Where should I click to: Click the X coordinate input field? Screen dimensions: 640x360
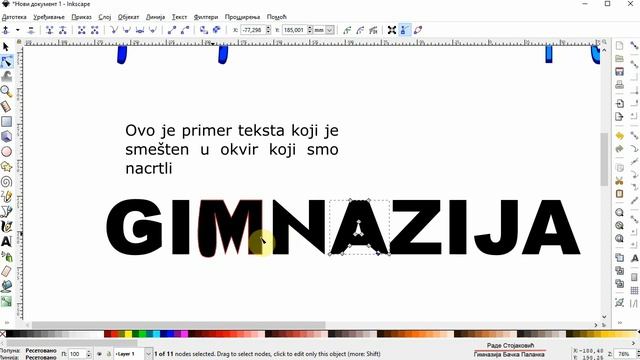[x=253, y=30]
